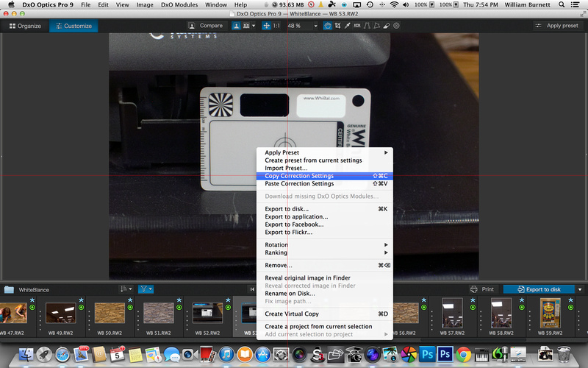
Task: Choose Create preset from current settings
Action: click(325, 160)
